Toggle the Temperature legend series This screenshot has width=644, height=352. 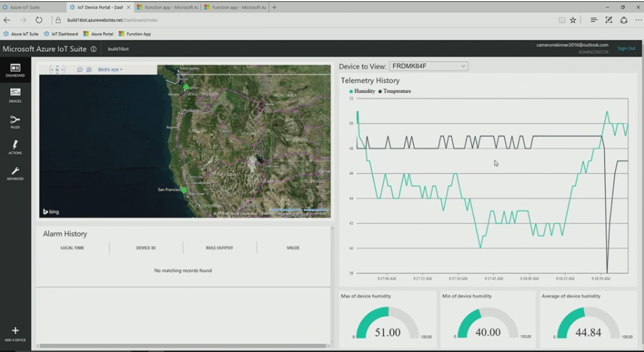[394, 91]
